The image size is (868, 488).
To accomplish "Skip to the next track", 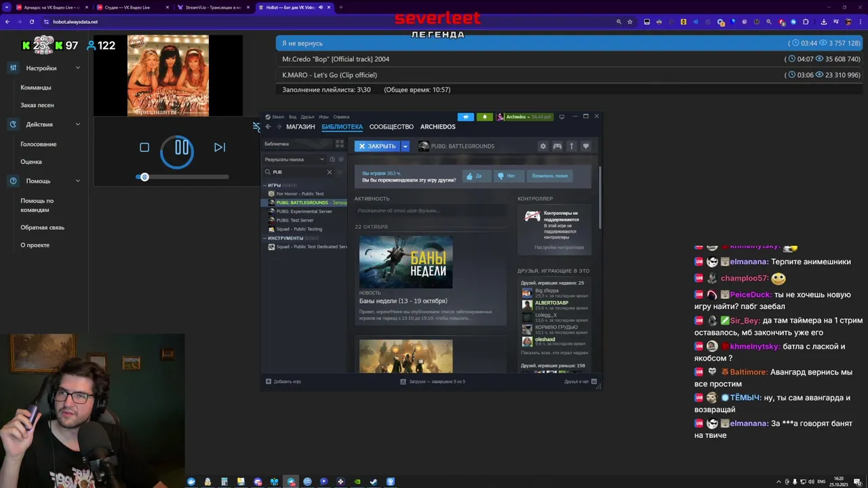I will coord(219,147).
